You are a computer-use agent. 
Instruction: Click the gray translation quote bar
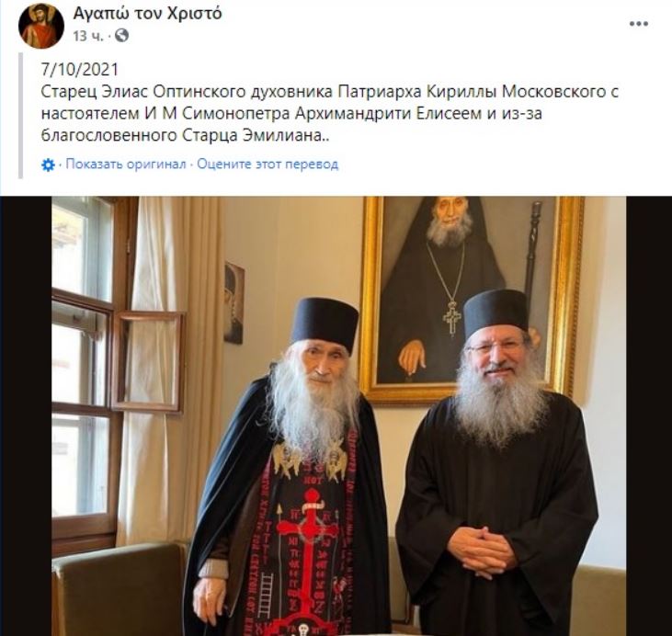[20, 115]
